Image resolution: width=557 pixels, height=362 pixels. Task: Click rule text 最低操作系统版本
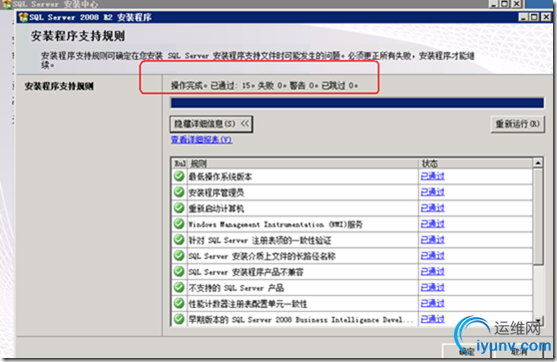pos(220,177)
